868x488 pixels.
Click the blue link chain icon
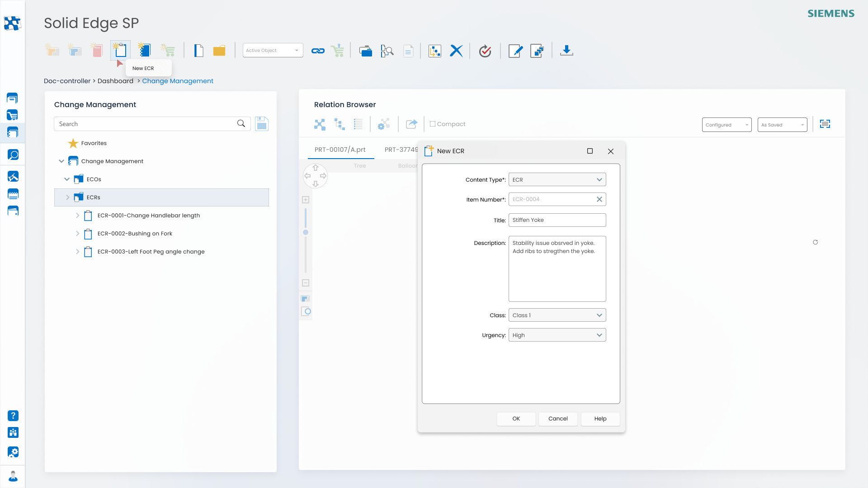(318, 51)
